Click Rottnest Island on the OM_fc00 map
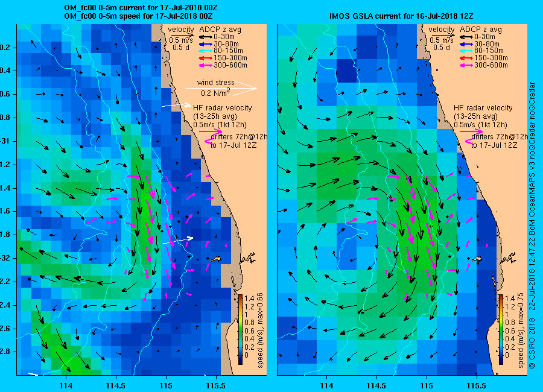The image size is (543, 392). tap(216, 259)
